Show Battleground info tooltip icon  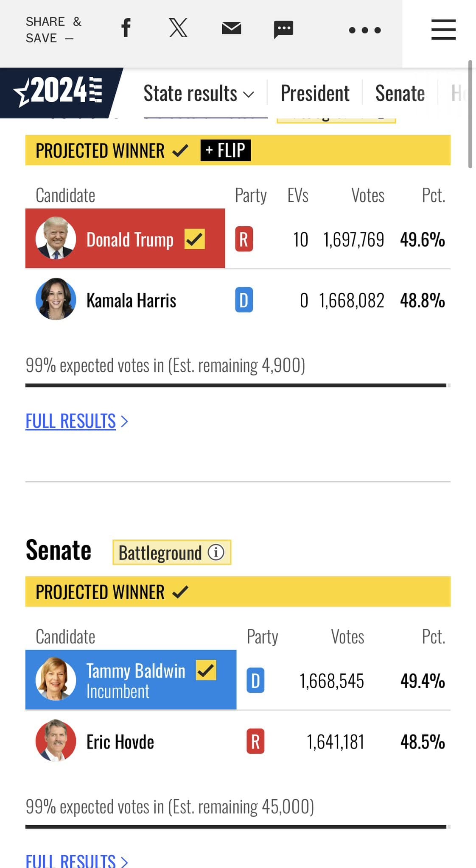click(216, 552)
